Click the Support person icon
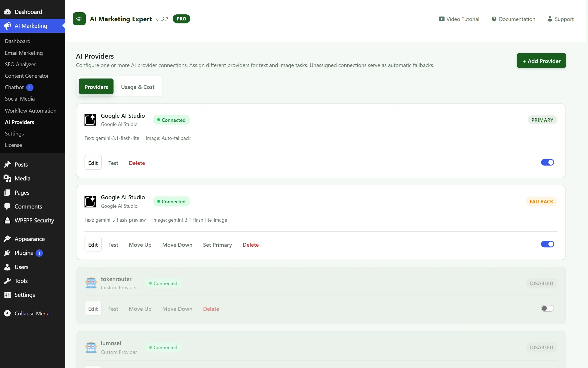Viewport: 588px width, 368px height. [550, 19]
